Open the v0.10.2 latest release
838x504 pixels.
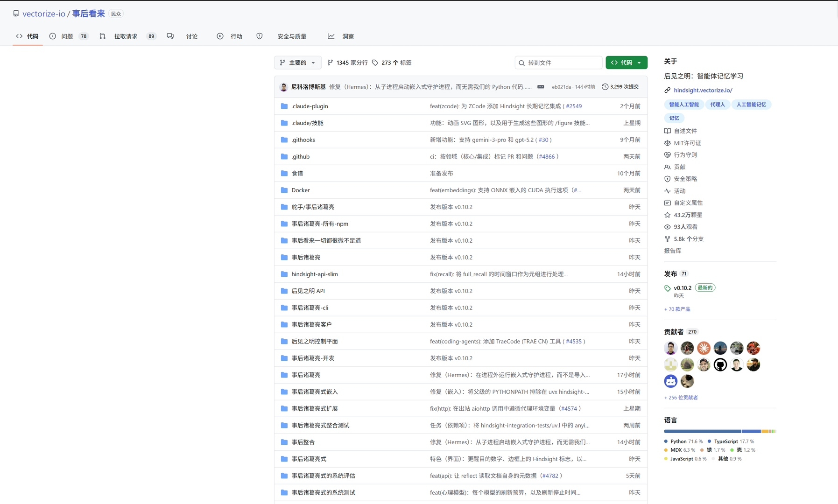coord(683,288)
